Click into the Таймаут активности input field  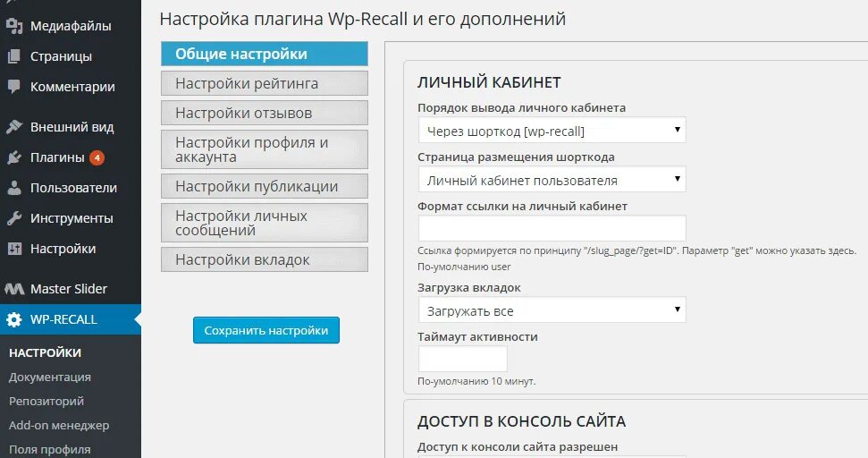tap(463, 359)
